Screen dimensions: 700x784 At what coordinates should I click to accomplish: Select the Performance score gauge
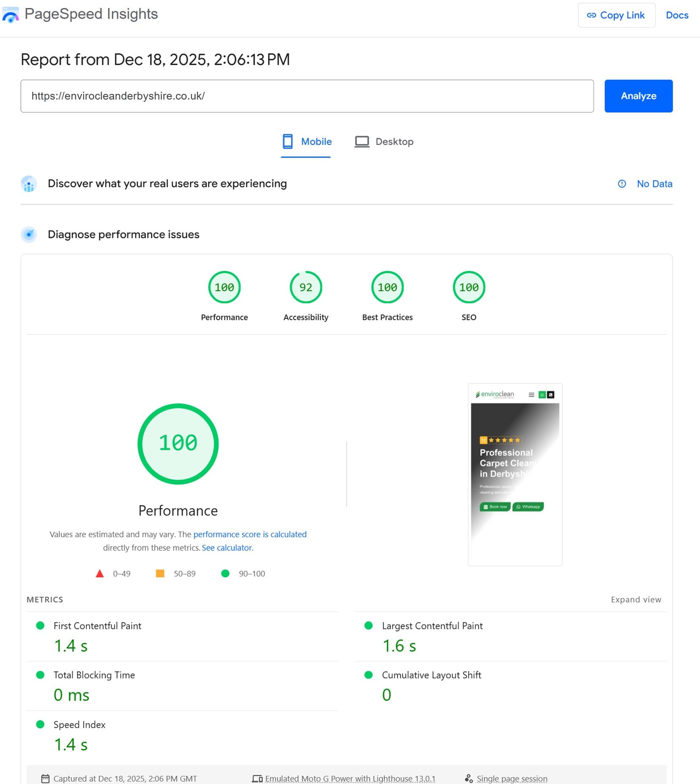pos(224,287)
